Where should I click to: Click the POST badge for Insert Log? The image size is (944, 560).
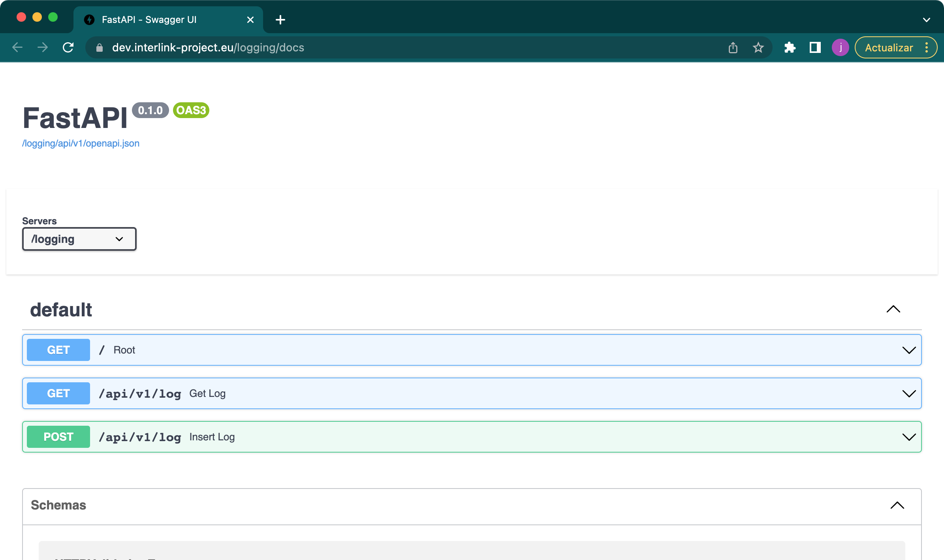pyautogui.click(x=58, y=437)
